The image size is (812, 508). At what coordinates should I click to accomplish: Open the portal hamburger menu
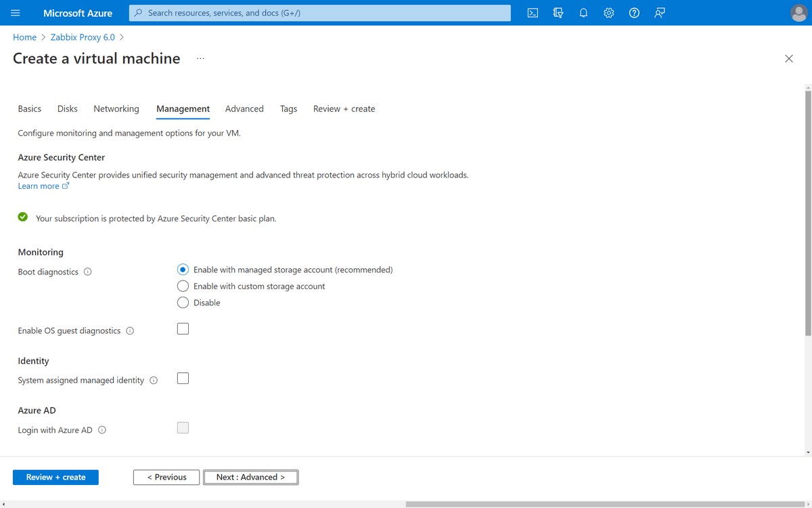tap(16, 13)
